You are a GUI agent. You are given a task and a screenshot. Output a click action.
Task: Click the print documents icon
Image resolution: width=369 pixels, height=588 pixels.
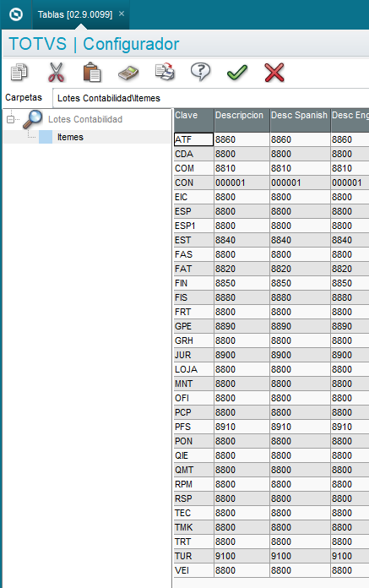point(165,72)
